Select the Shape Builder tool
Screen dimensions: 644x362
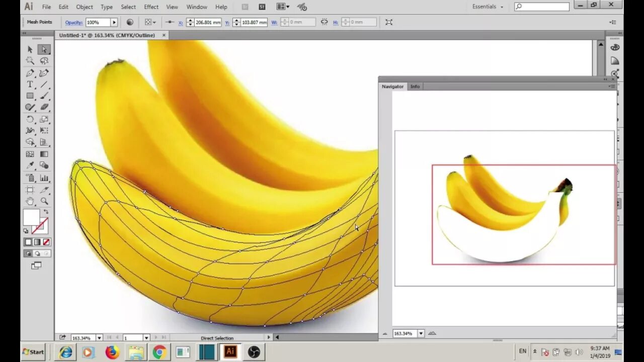(30, 142)
